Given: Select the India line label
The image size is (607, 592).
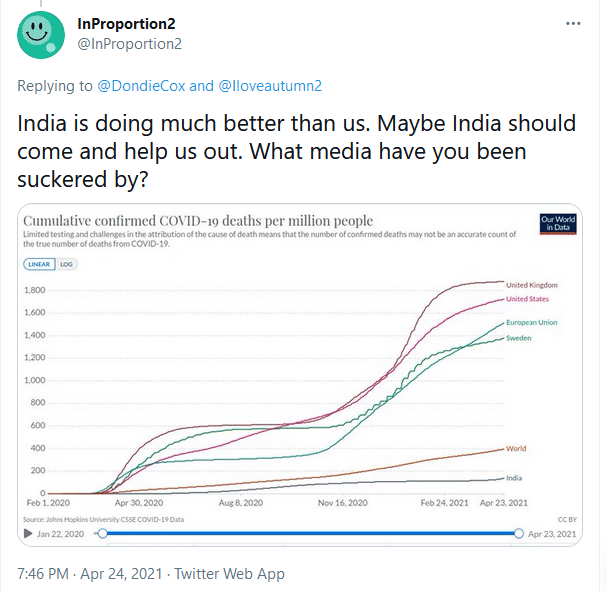Looking at the screenshot, I should pos(514,478).
